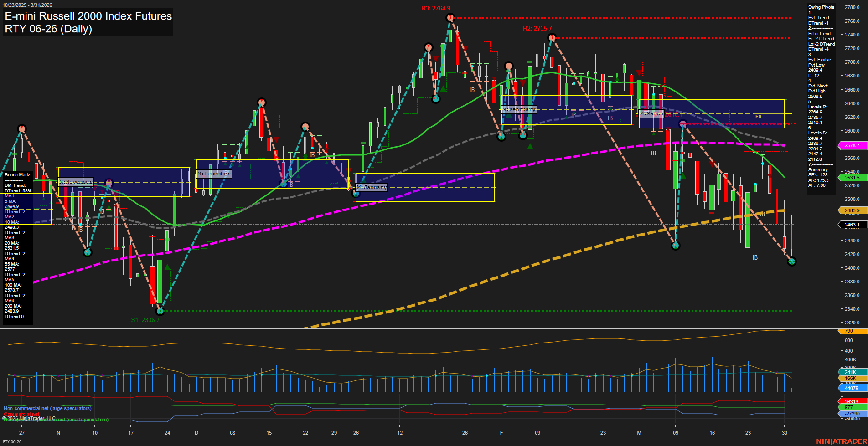Viewport: 868px width, 446px height.
Task: Click the red pivot ball at the R3 2764.9 peak
Action: coord(450,17)
